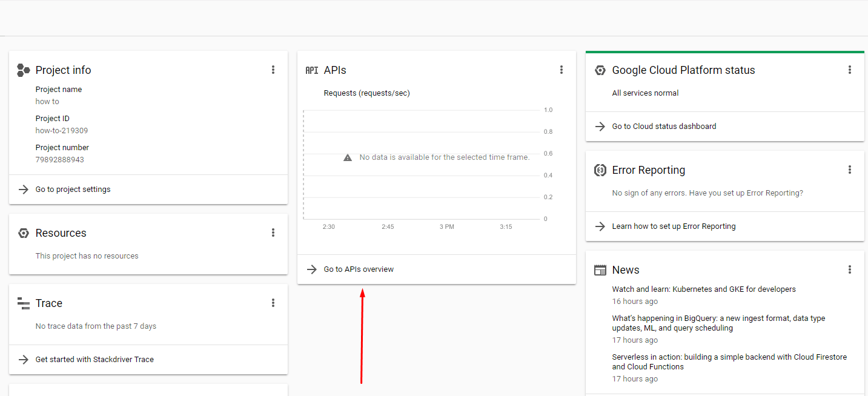Open Serverless in action Cloud Firestore article
Screen dimensions: 868x396
[729, 362]
